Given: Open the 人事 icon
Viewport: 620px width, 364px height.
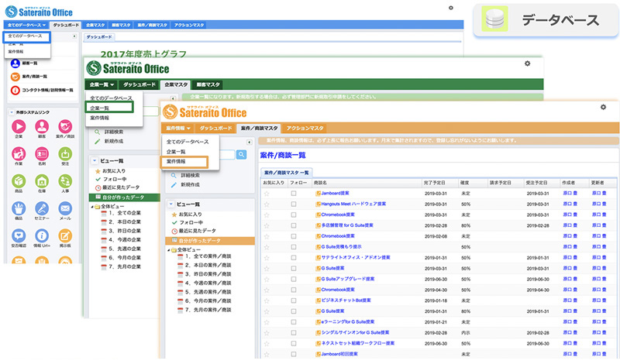Looking at the screenshot, I should click(65, 181).
